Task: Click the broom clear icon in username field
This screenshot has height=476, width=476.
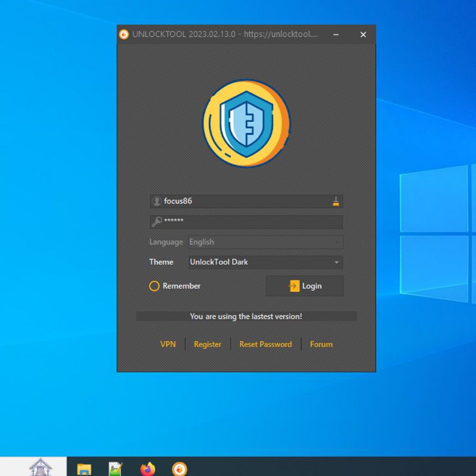Action: [336, 201]
